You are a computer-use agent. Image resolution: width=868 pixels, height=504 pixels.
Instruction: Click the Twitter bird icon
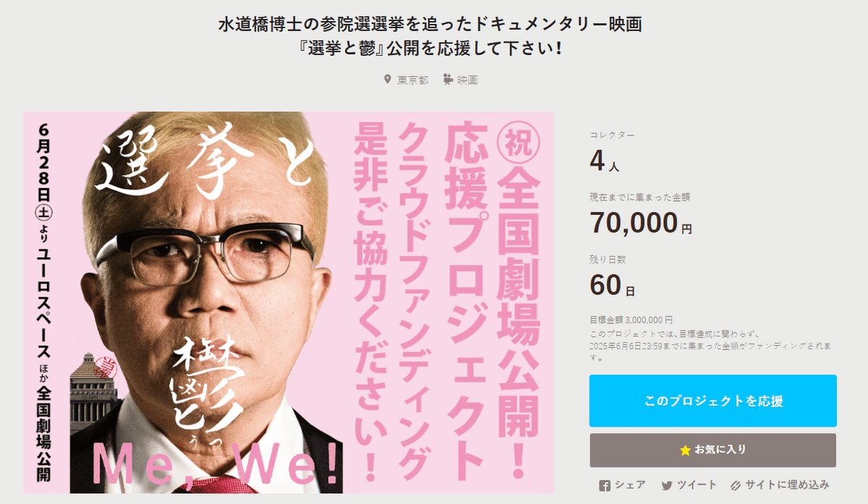pyautogui.click(x=667, y=485)
